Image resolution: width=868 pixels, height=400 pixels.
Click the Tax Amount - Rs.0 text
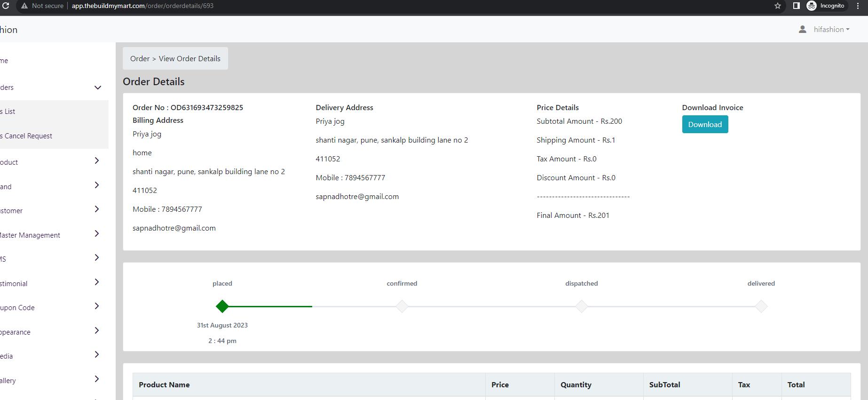567,159
